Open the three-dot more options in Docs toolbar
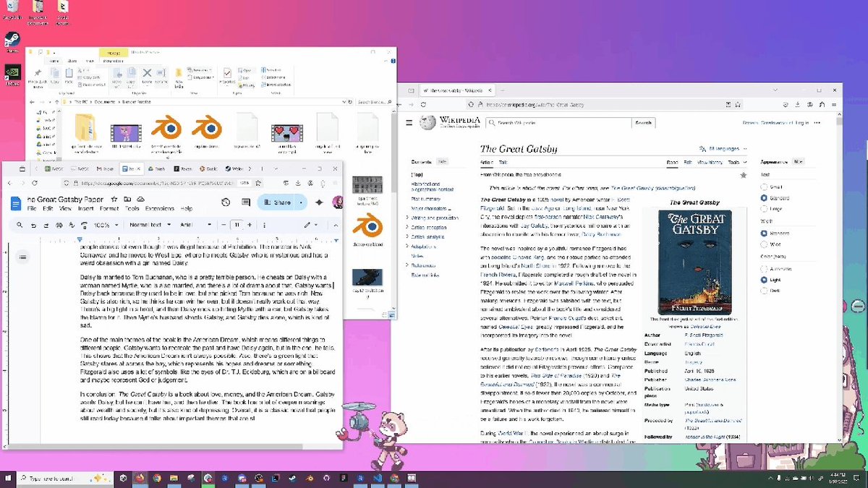The image size is (868, 488). (264, 226)
